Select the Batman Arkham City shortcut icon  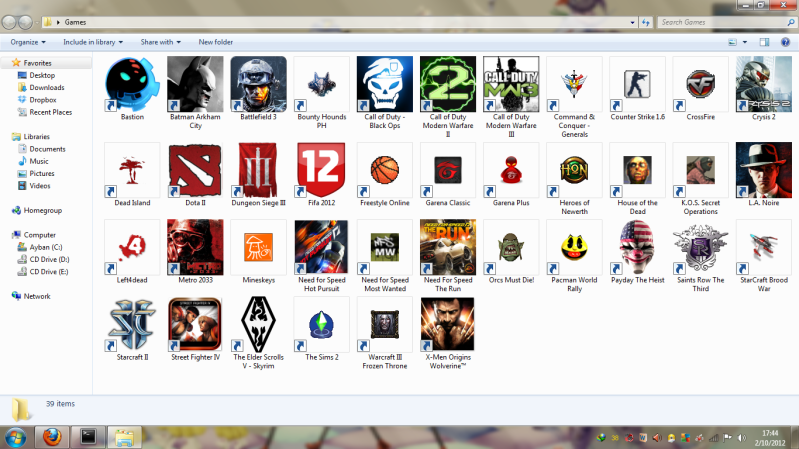click(195, 85)
